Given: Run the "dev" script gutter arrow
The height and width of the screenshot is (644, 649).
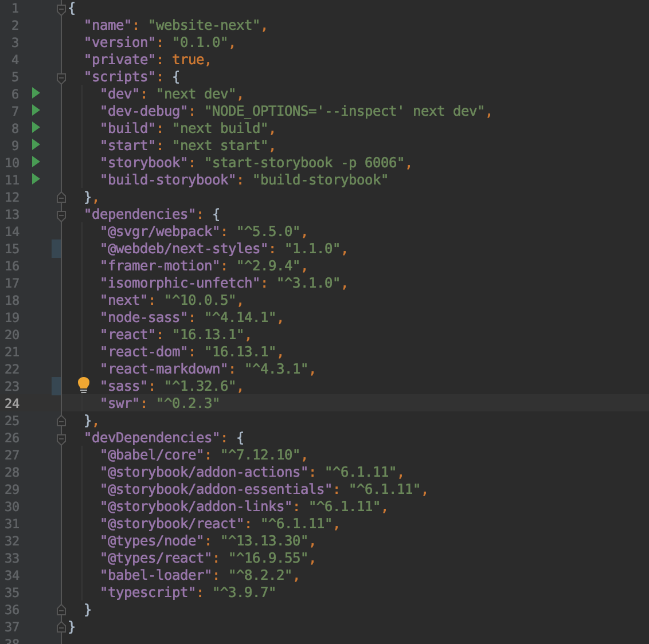Looking at the screenshot, I should coord(36,93).
